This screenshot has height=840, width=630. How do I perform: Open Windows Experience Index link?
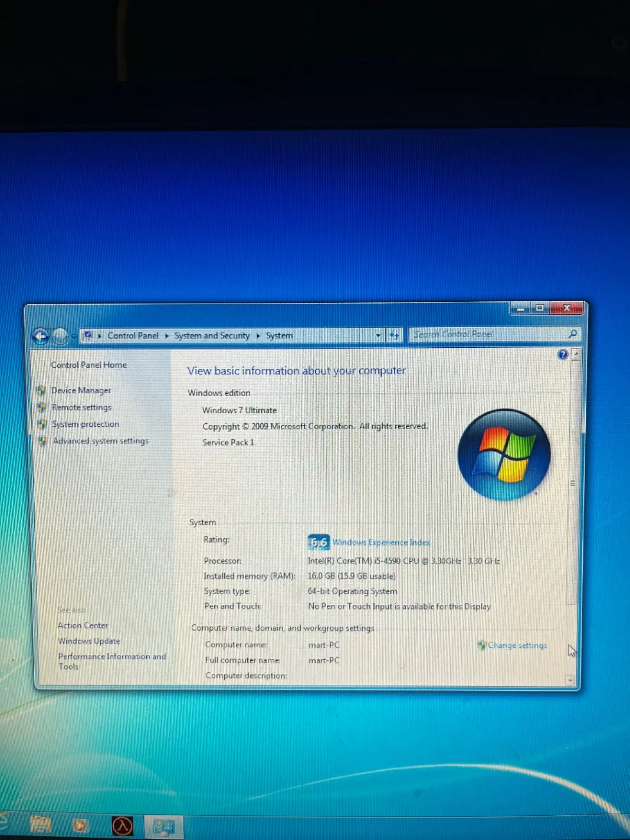(x=381, y=542)
